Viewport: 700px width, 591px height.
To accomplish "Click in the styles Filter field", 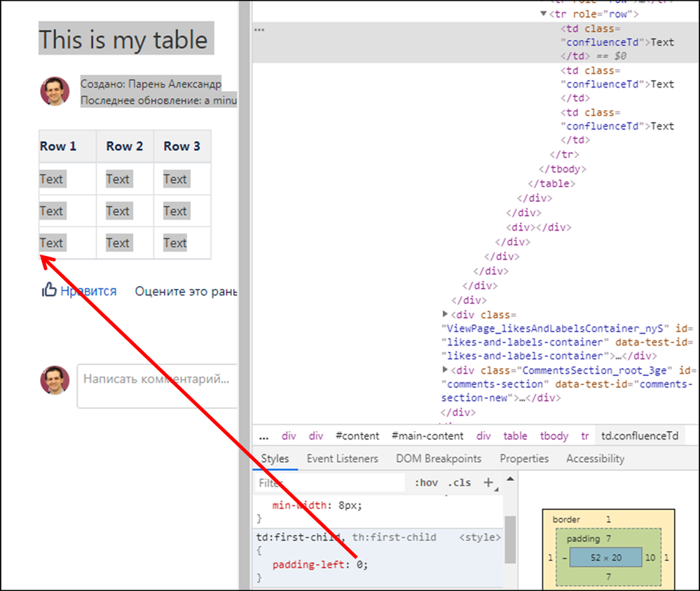I will (x=329, y=483).
